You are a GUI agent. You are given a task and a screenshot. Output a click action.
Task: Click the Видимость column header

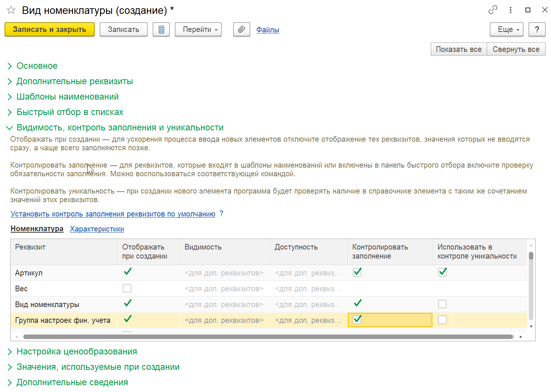click(225, 252)
